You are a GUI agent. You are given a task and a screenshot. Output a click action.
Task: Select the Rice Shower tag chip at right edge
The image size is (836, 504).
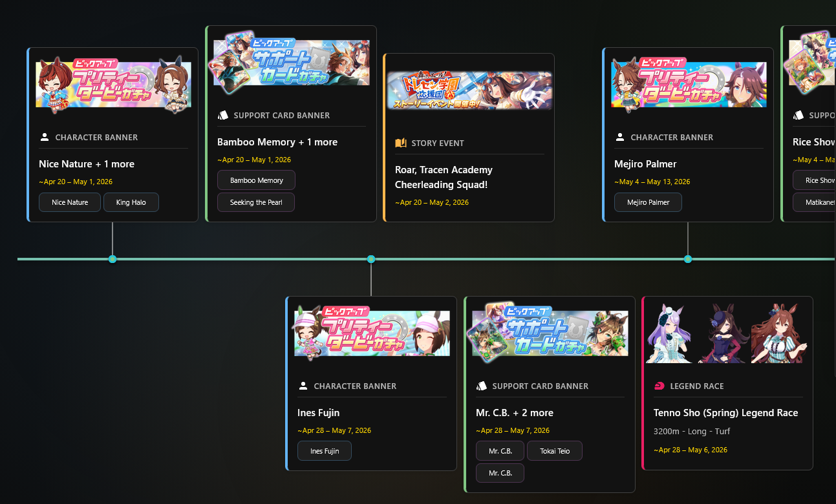click(x=815, y=180)
